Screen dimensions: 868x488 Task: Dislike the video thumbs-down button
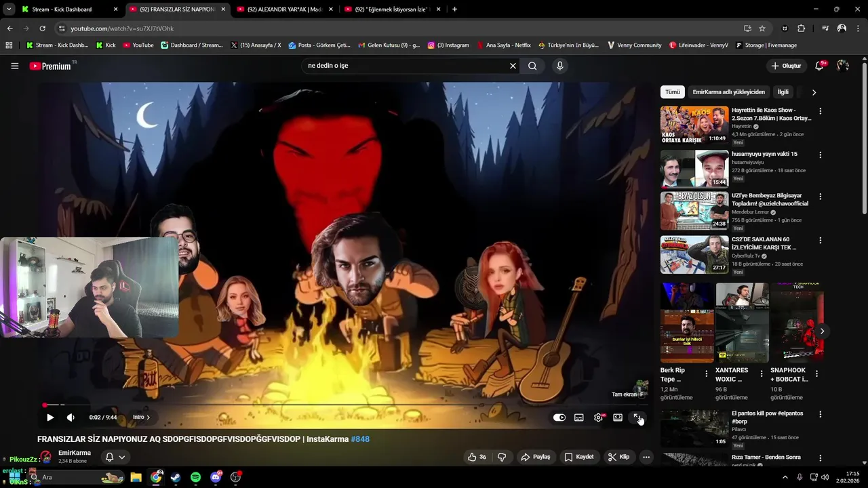pyautogui.click(x=502, y=457)
